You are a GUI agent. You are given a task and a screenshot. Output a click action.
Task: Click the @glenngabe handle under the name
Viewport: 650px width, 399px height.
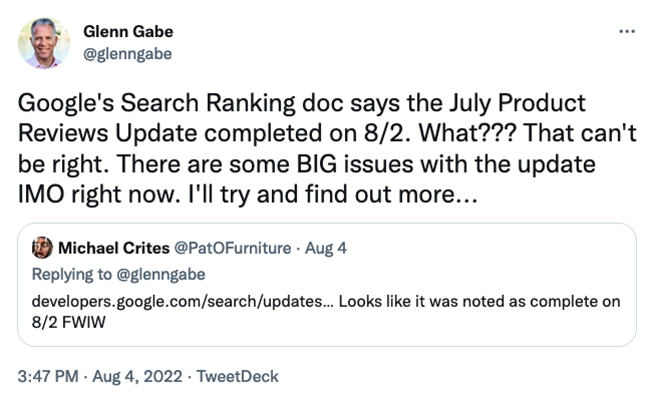coord(128,54)
